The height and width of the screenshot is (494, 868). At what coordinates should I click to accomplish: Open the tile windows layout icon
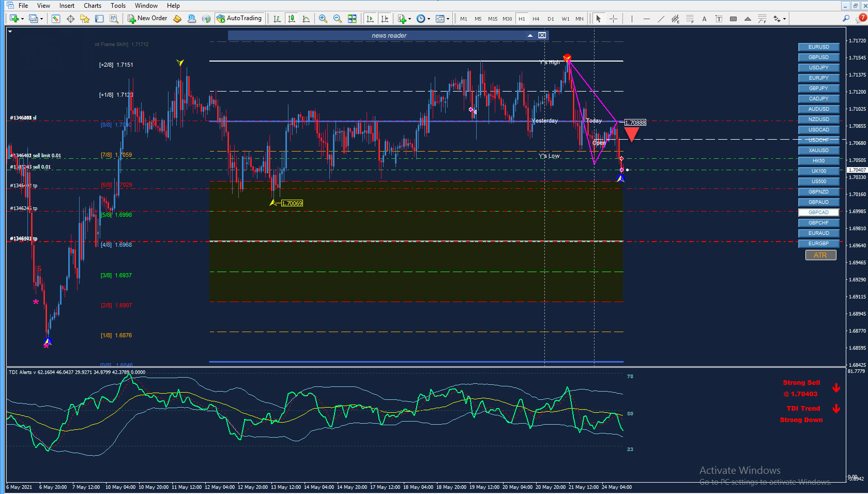click(352, 19)
